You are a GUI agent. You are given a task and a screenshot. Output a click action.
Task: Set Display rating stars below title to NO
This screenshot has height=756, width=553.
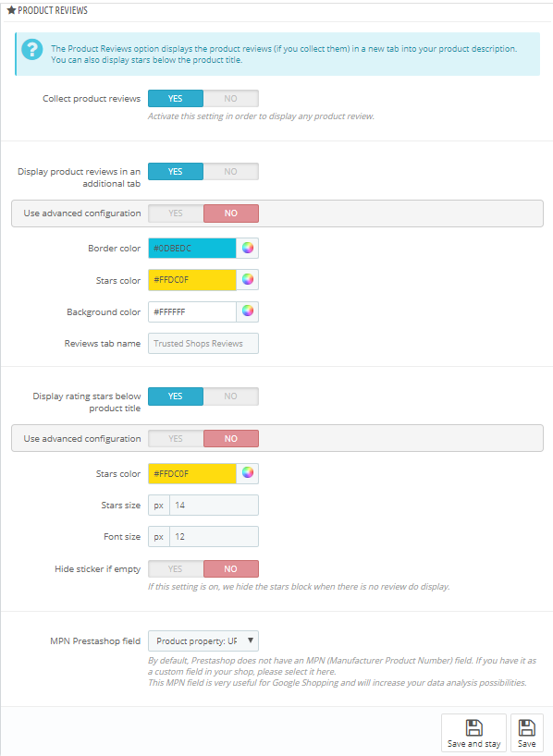click(x=230, y=396)
